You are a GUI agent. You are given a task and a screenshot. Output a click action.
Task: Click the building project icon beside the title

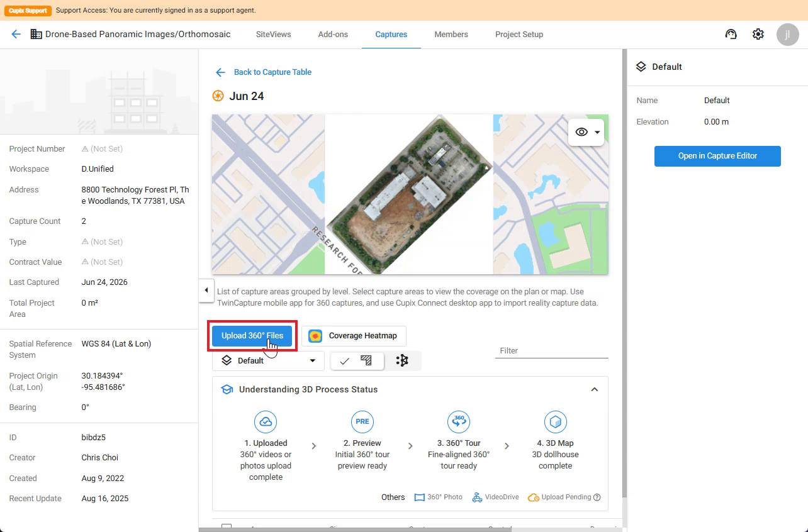36,35
